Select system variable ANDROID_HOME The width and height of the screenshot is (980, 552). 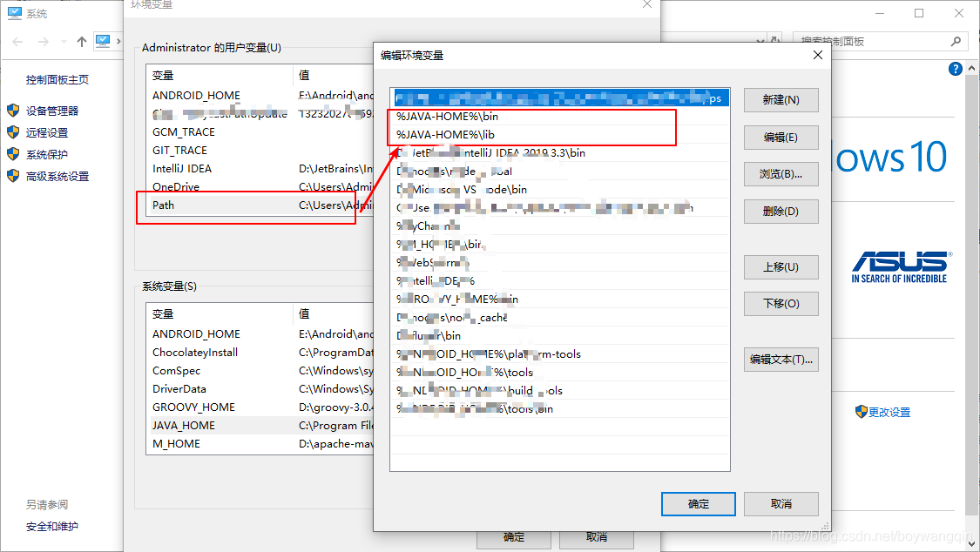click(260, 334)
